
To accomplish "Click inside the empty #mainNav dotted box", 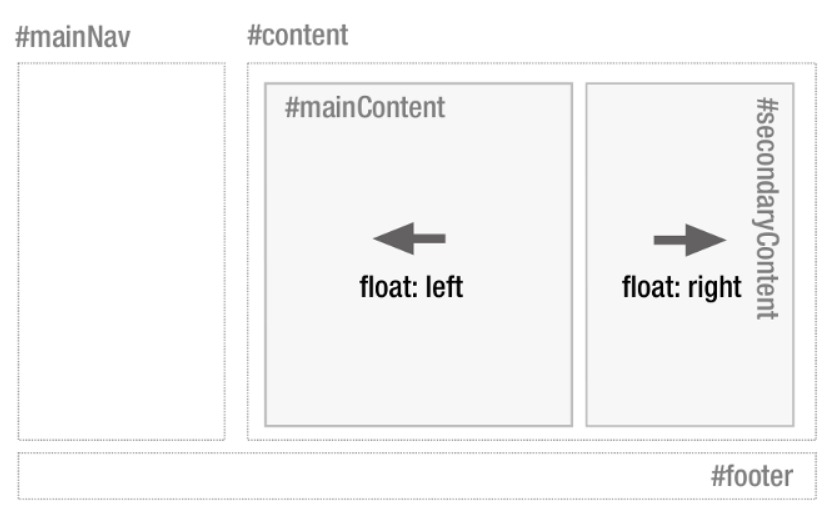I will click(121, 250).
